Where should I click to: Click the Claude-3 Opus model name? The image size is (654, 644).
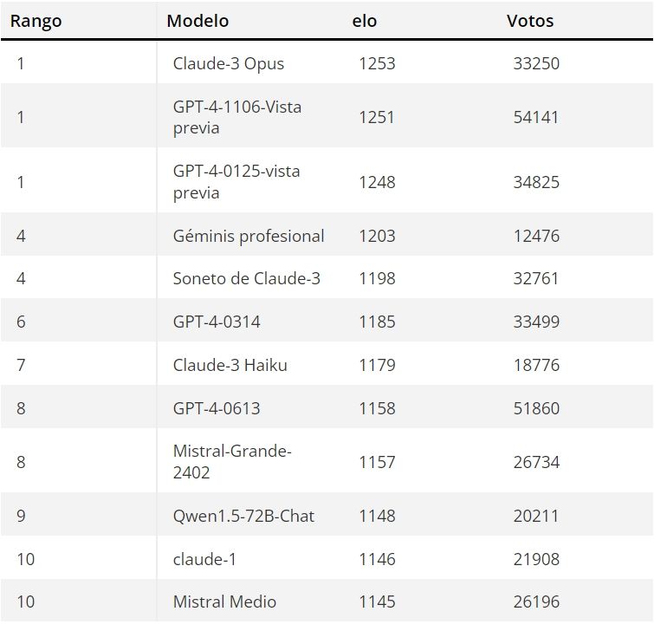[x=228, y=64]
